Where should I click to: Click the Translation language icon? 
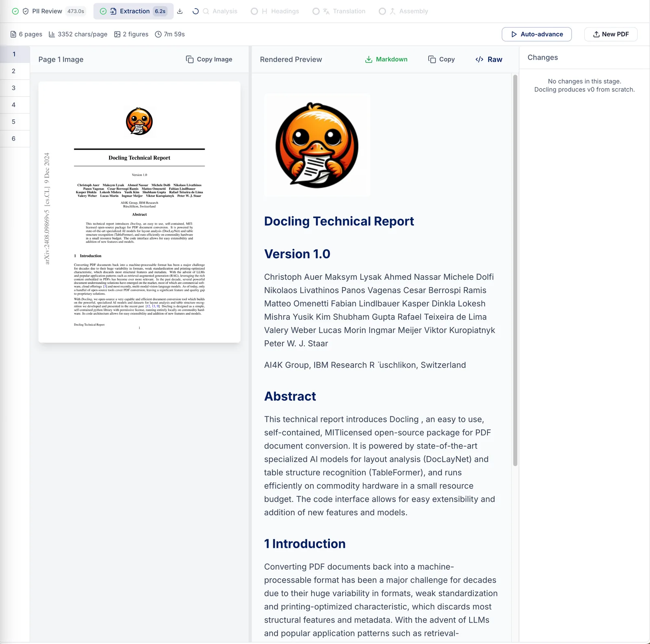point(326,11)
